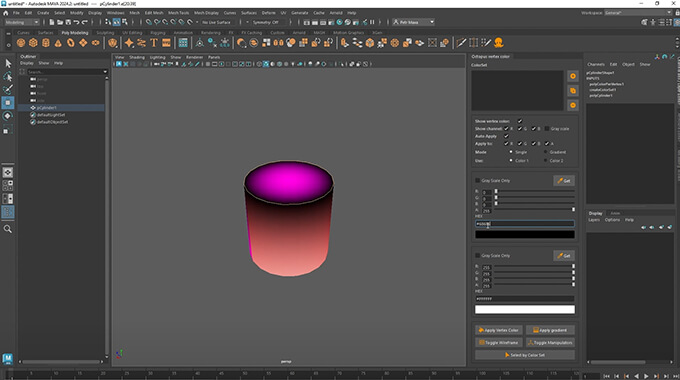
Task: Create a polygon cone from the shelf
Action: point(58,43)
